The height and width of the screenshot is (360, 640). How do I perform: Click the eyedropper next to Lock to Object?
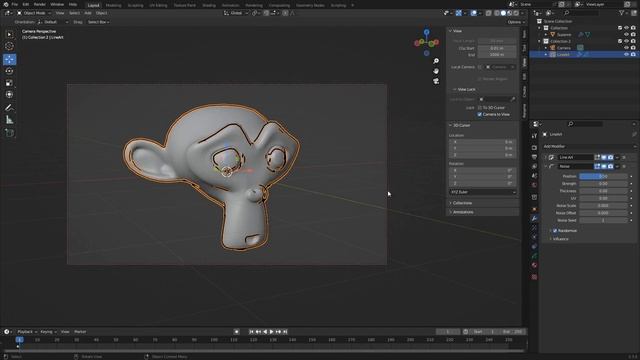pyautogui.click(x=513, y=99)
